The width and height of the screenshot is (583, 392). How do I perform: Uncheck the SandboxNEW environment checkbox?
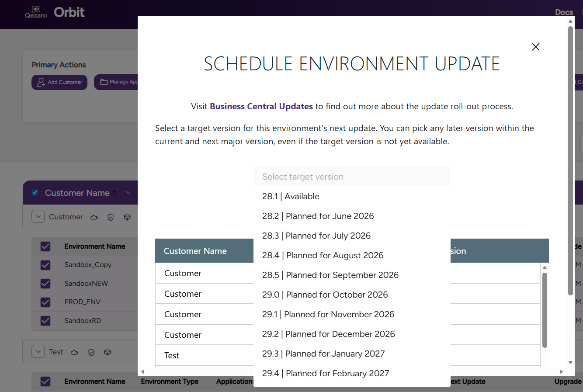tap(45, 284)
